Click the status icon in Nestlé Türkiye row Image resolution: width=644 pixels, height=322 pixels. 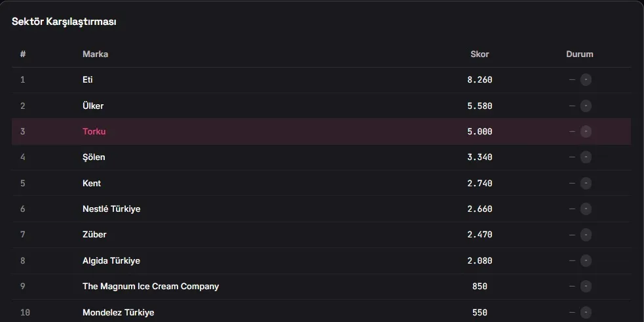(586, 209)
